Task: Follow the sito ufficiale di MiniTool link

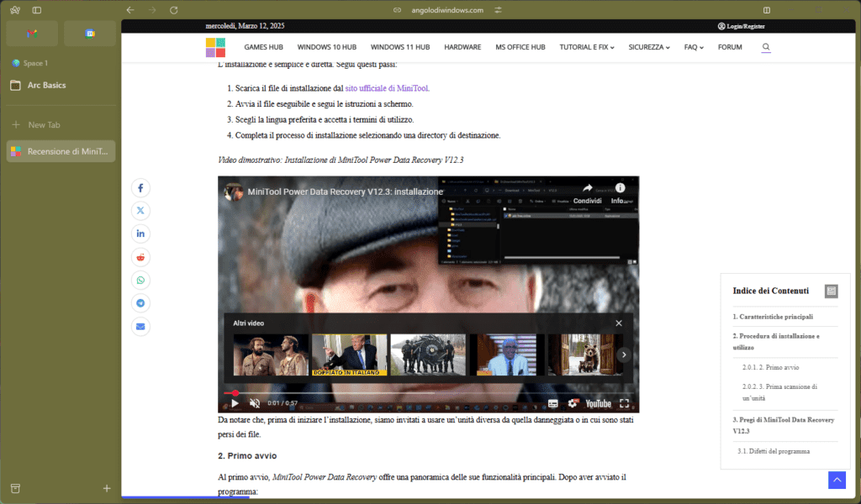Action: 387,88
